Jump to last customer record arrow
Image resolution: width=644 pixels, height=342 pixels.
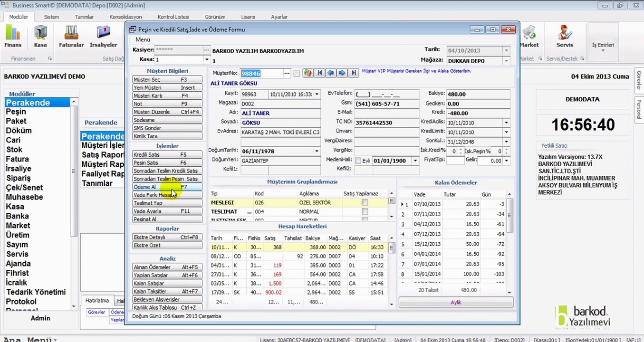point(353,73)
